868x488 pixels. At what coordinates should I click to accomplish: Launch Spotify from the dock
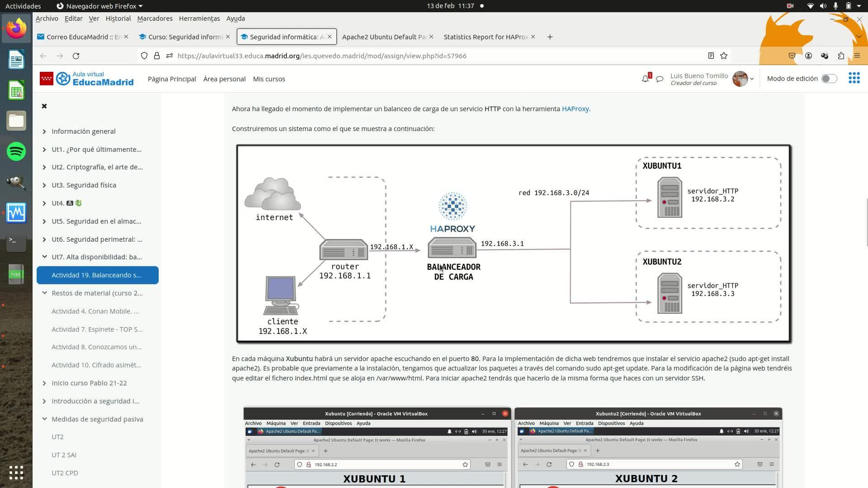click(16, 151)
